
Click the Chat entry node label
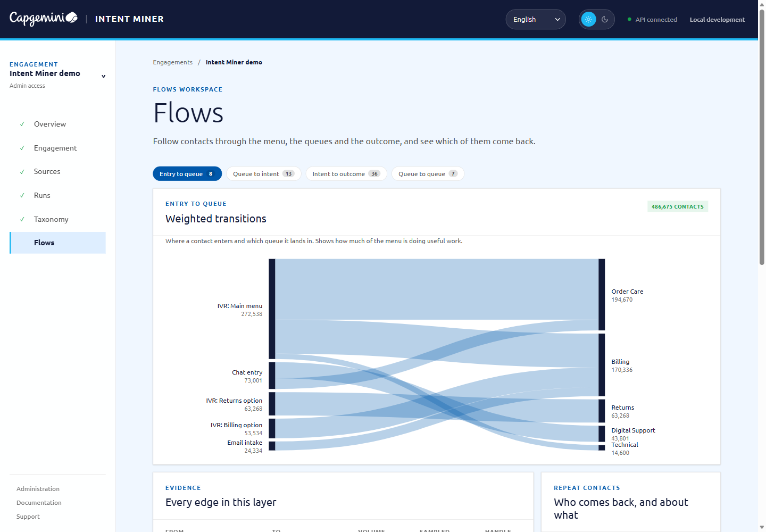click(247, 372)
